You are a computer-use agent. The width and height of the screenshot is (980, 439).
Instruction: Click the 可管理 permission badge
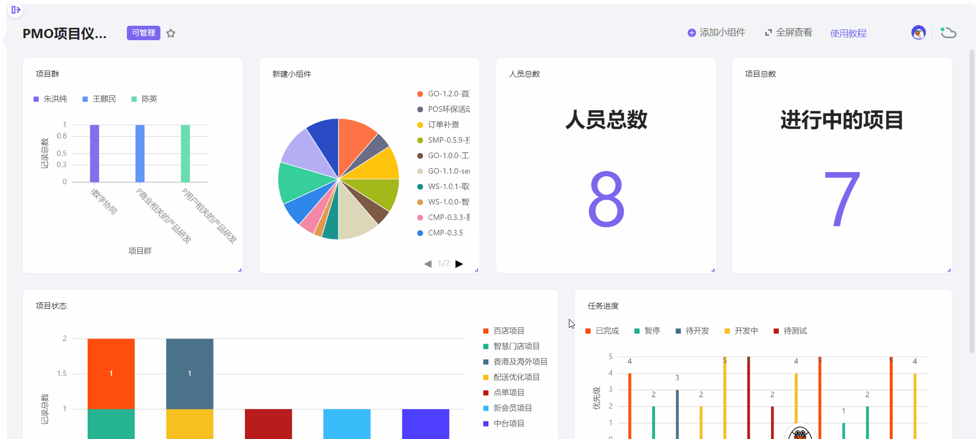143,33
